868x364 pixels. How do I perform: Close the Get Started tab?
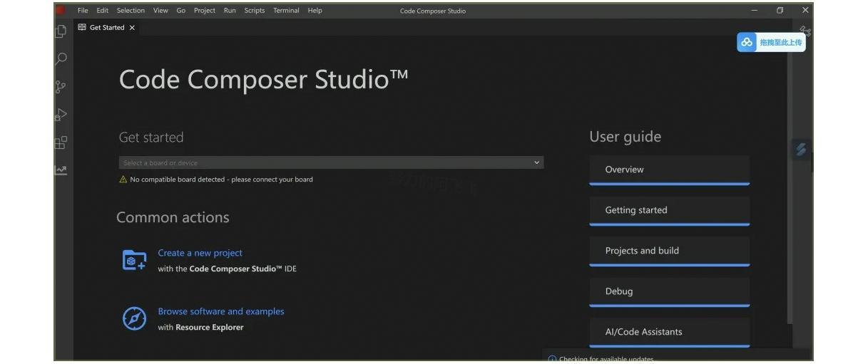pos(132,28)
